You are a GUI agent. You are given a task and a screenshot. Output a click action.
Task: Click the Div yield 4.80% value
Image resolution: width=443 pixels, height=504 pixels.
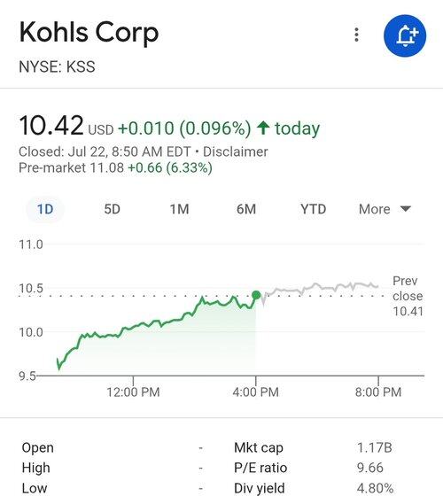pos(375,488)
